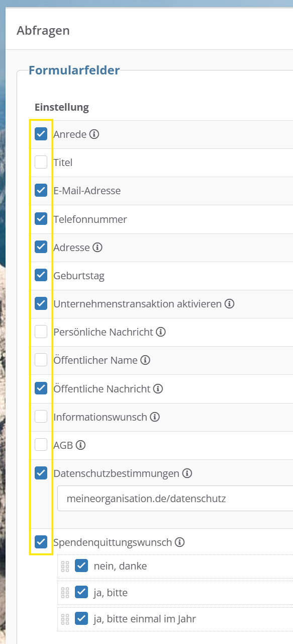This screenshot has width=293, height=644.
Task: Click info icon beside AGB
Action: coord(80,445)
